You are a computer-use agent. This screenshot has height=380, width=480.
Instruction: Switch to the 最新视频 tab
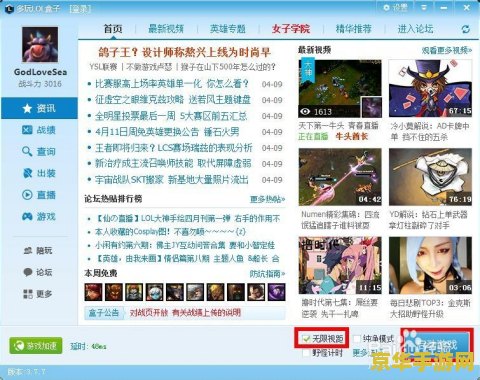166,29
